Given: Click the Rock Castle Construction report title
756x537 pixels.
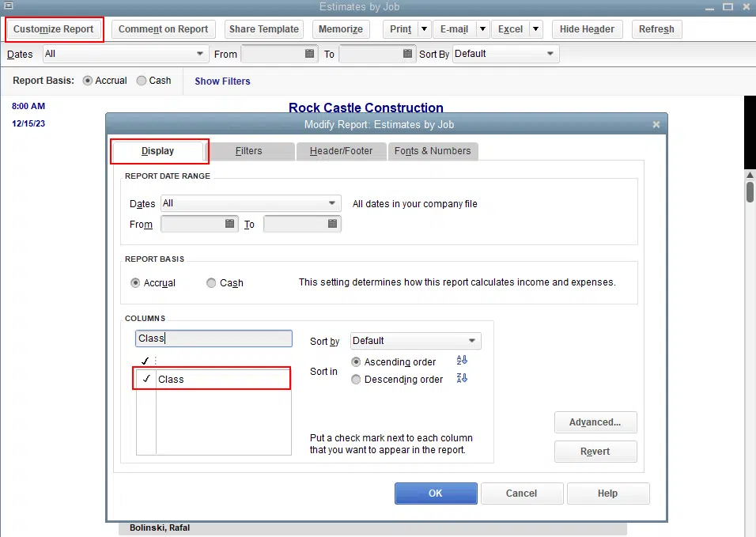Looking at the screenshot, I should tap(366, 108).
